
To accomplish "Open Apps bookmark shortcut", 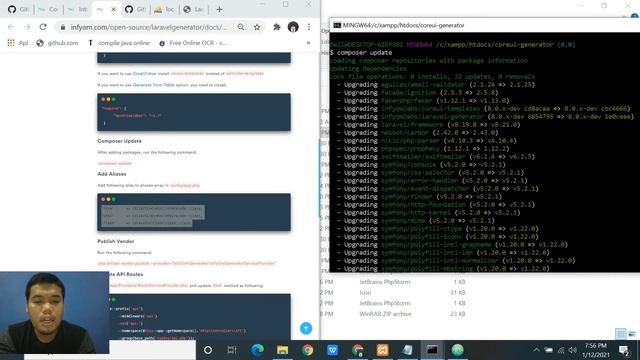I will 18,43.
